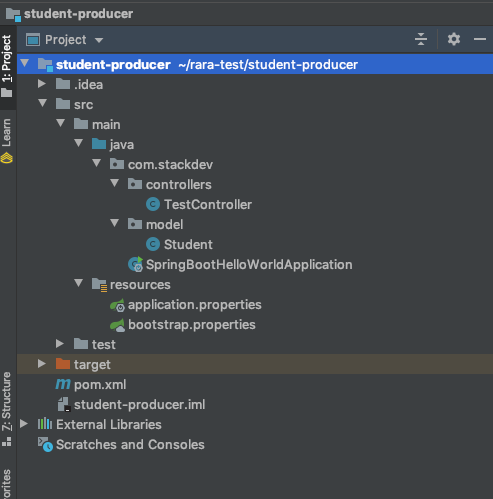Open the Learn side tab
This screenshot has height=499, width=493.
[7, 141]
